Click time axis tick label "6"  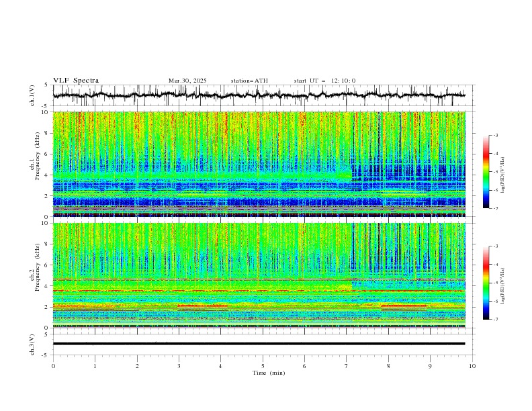pos(304,366)
